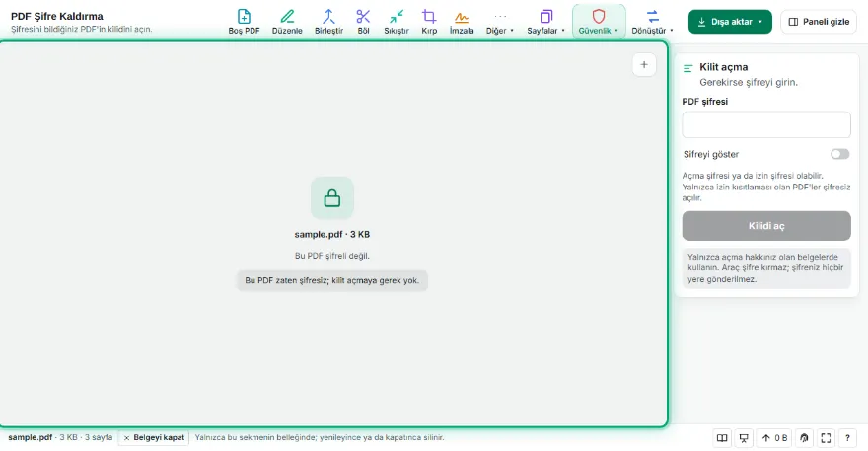Click the 'Kilit açma' panel heading
The image size is (868, 451).
(724, 67)
